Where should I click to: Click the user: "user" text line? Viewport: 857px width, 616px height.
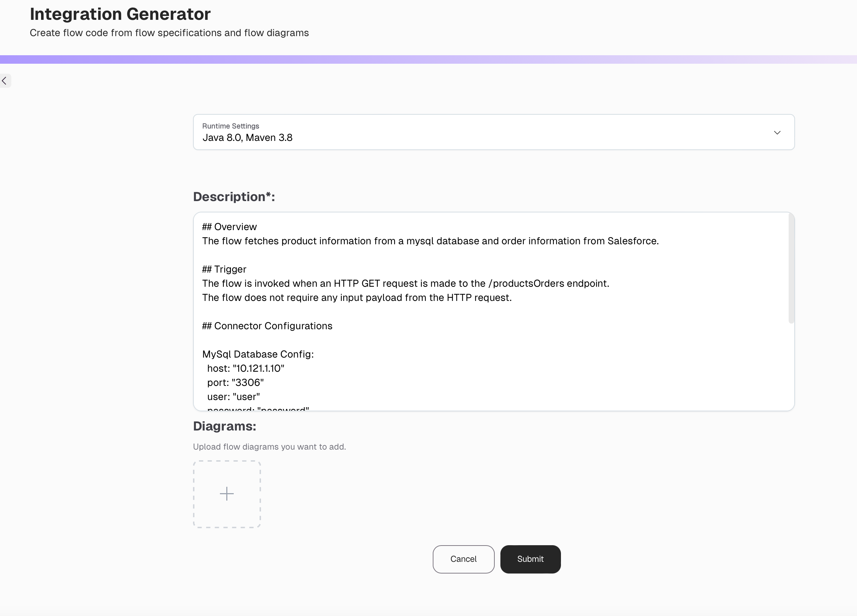click(x=233, y=397)
